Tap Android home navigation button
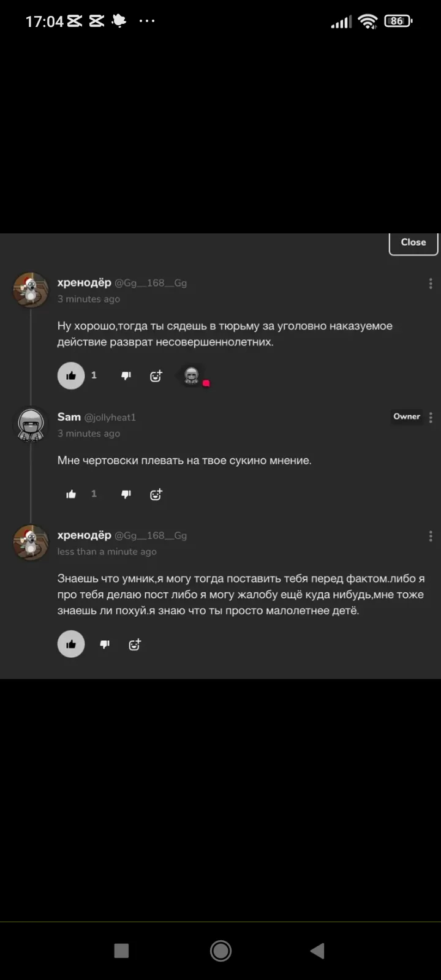Viewport: 441px width, 980px height. coord(221,951)
